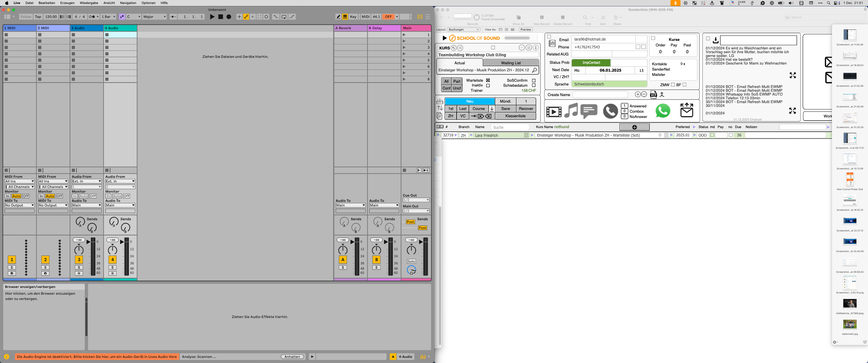Open the speech bubble message icon
Viewport: 868px width, 363px height.
(589, 111)
